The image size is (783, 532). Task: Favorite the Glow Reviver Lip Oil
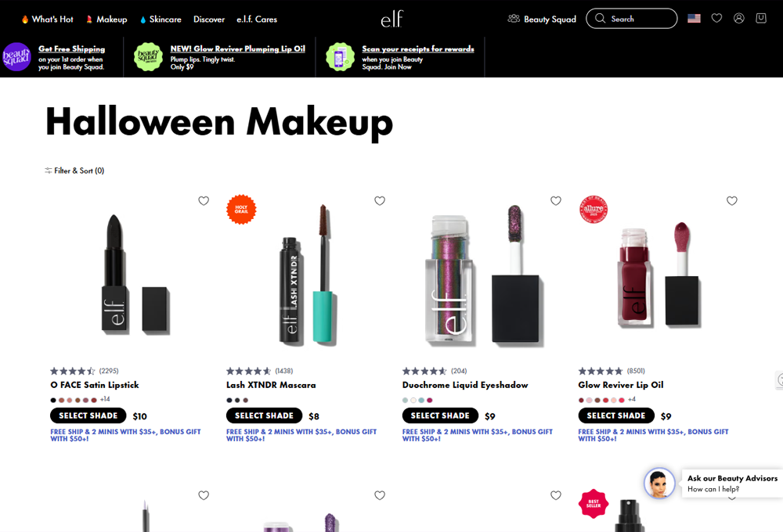731,200
